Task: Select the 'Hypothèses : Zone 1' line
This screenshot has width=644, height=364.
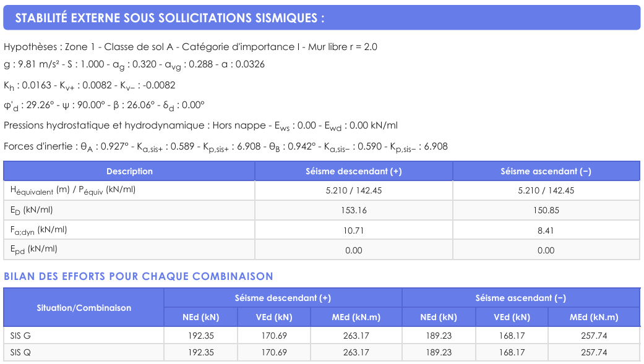Action: coord(190,47)
